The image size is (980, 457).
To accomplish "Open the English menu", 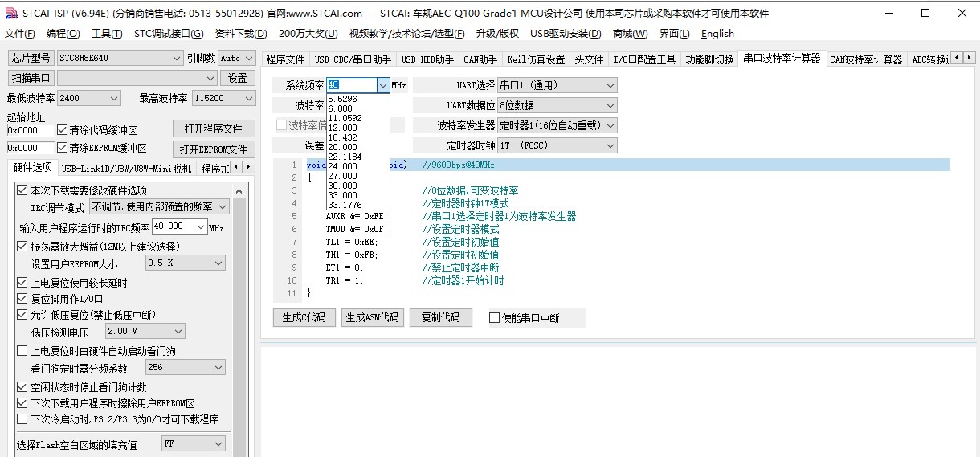I will click(x=717, y=34).
